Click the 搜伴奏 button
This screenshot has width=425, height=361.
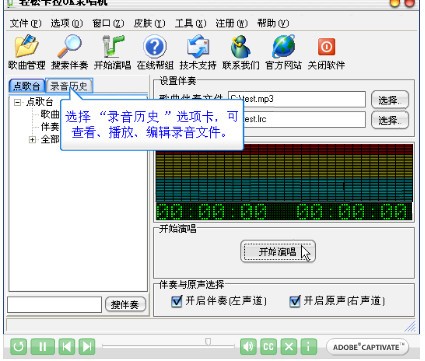coord(125,304)
